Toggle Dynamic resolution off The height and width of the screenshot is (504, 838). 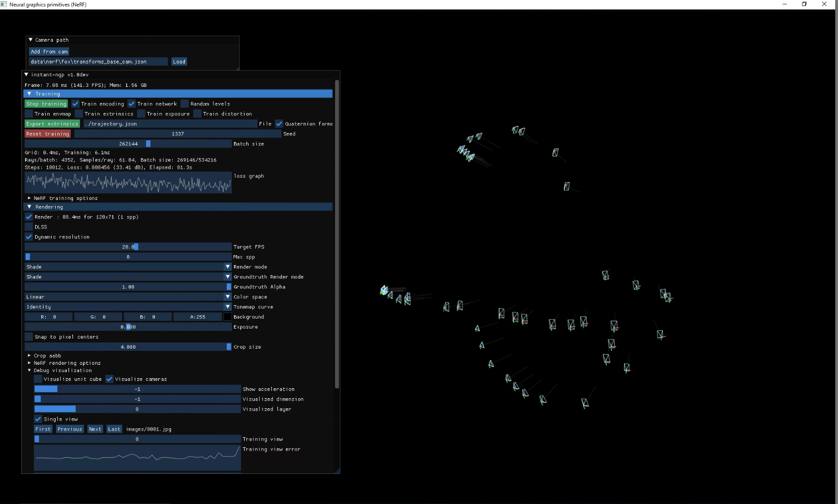click(28, 237)
